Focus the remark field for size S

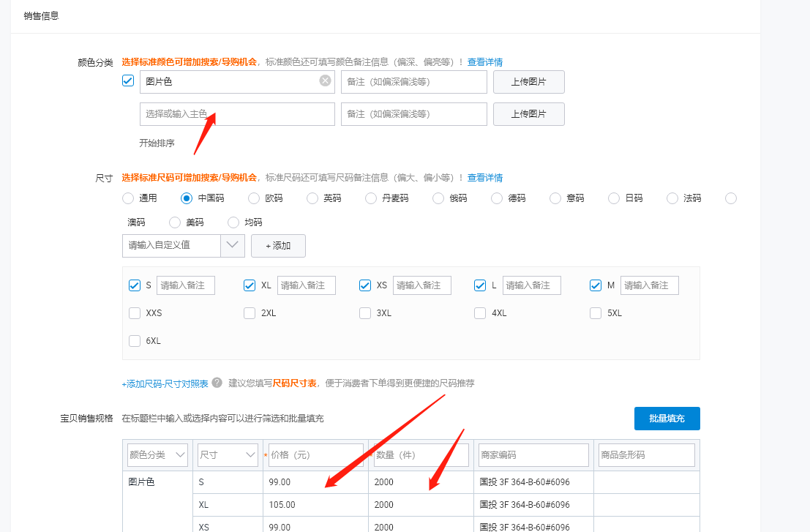185,285
